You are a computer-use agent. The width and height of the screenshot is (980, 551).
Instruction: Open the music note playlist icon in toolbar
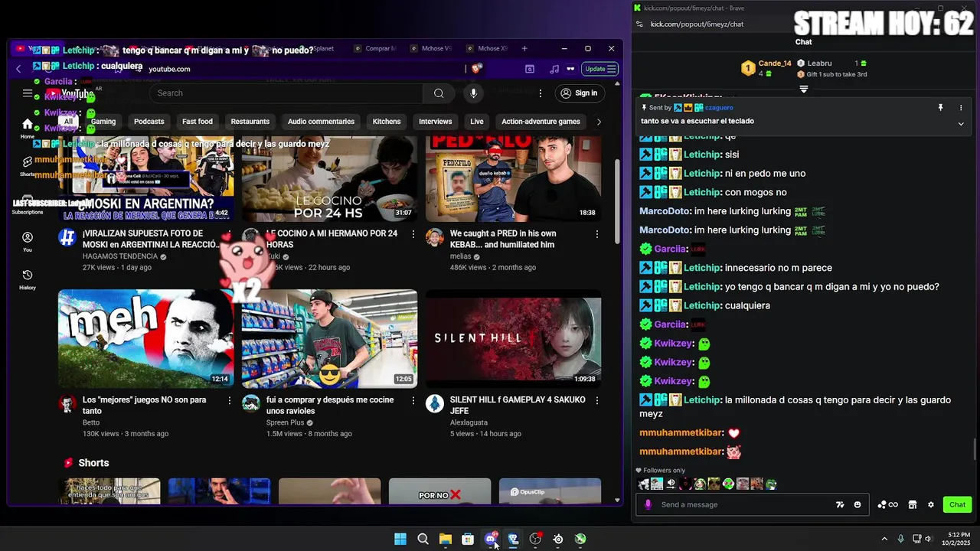(x=554, y=69)
